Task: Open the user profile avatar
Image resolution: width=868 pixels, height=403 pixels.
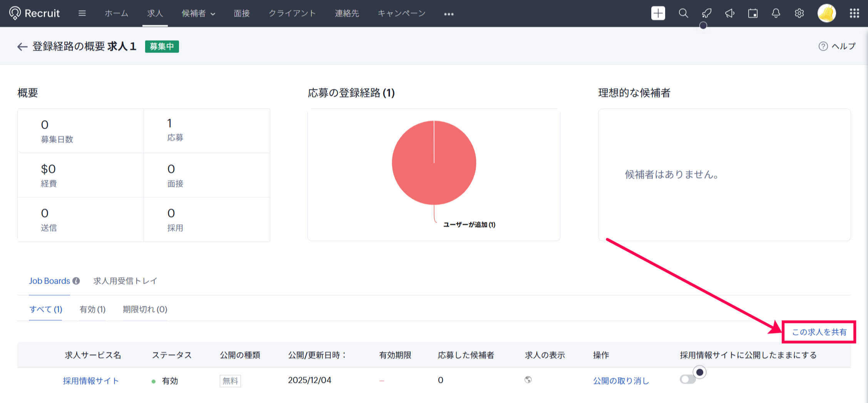Action: tap(826, 13)
